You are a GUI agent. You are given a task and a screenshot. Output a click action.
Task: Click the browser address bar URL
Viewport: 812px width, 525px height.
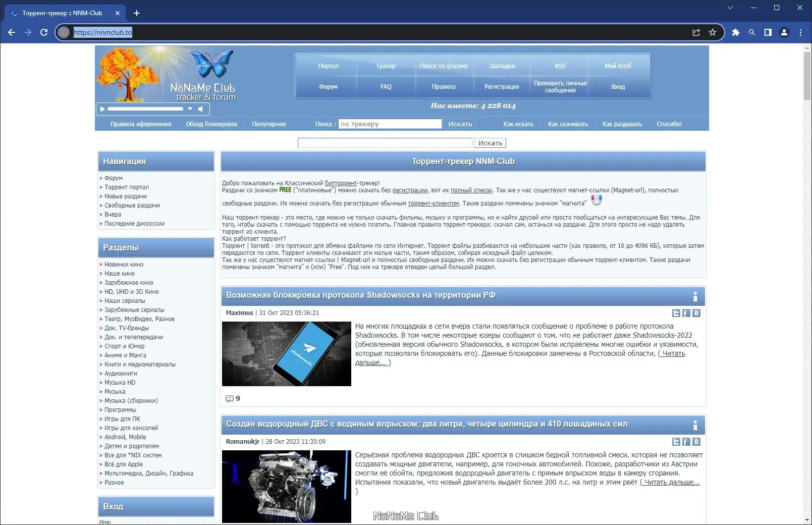pos(103,32)
